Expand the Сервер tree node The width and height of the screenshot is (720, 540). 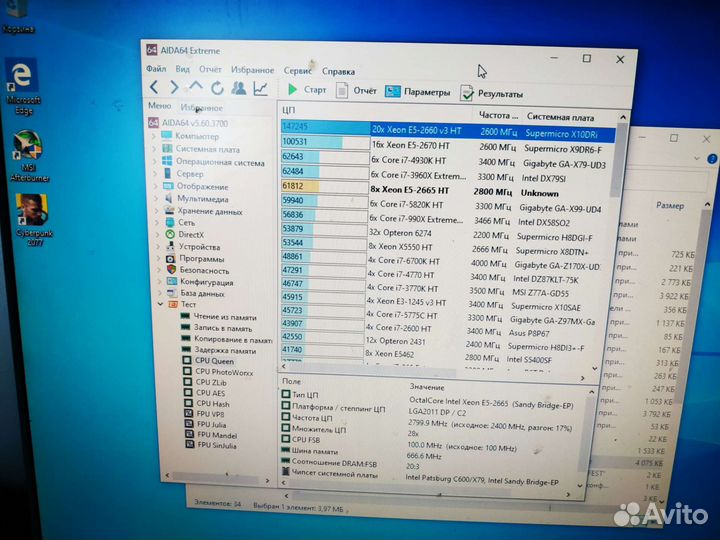tap(156, 174)
